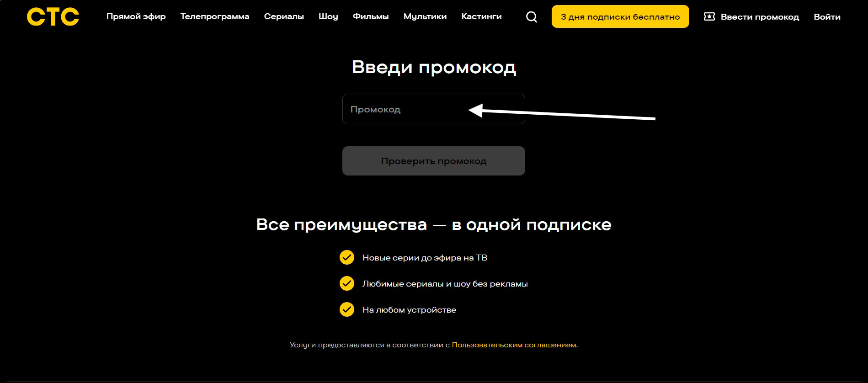This screenshot has height=383, width=868.
Task: Click text На любом устройстве
Action: click(409, 310)
